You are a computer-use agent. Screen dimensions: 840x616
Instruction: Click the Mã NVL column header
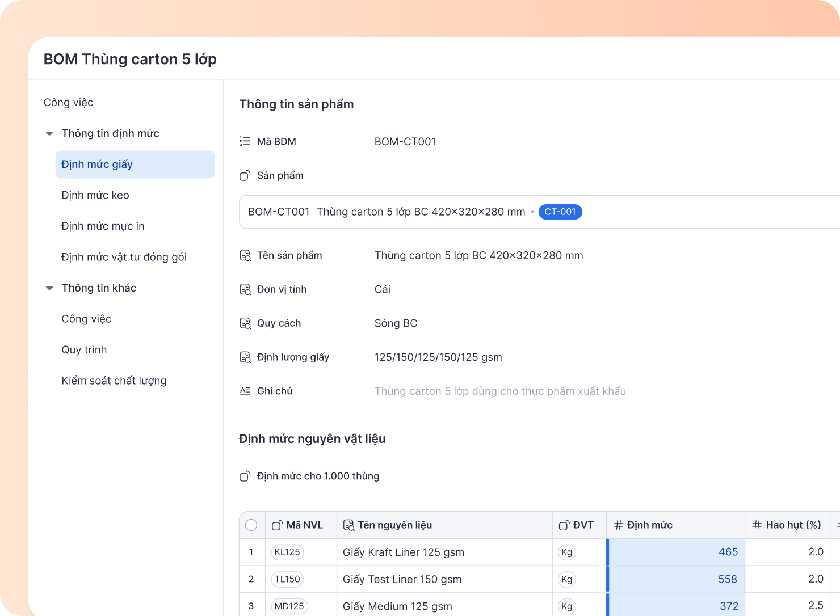[301, 525]
